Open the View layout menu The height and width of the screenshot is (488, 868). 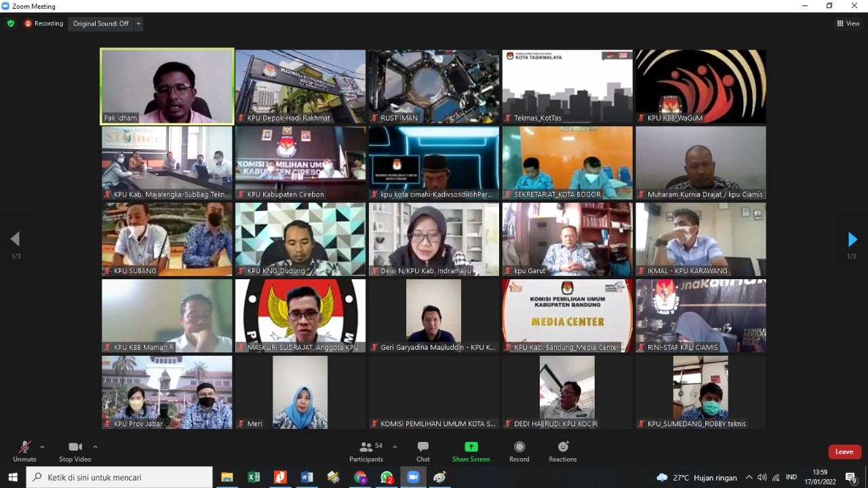(848, 24)
